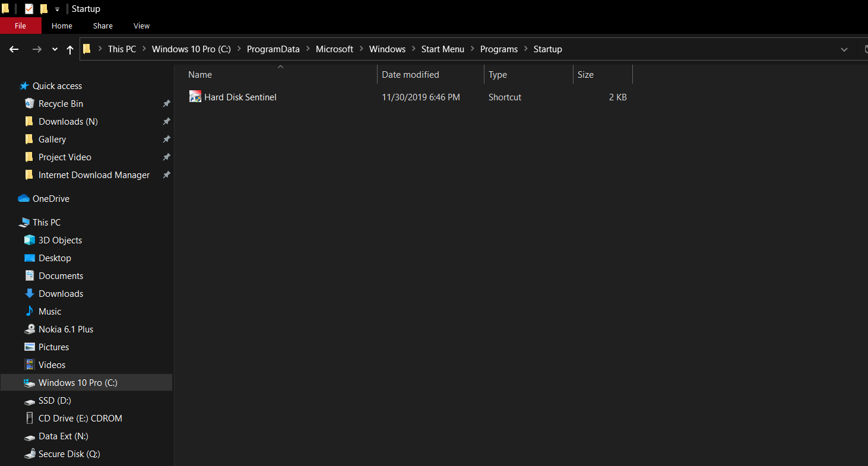Click the Back navigation arrow
Viewport: 868px width, 466px height.
point(14,49)
